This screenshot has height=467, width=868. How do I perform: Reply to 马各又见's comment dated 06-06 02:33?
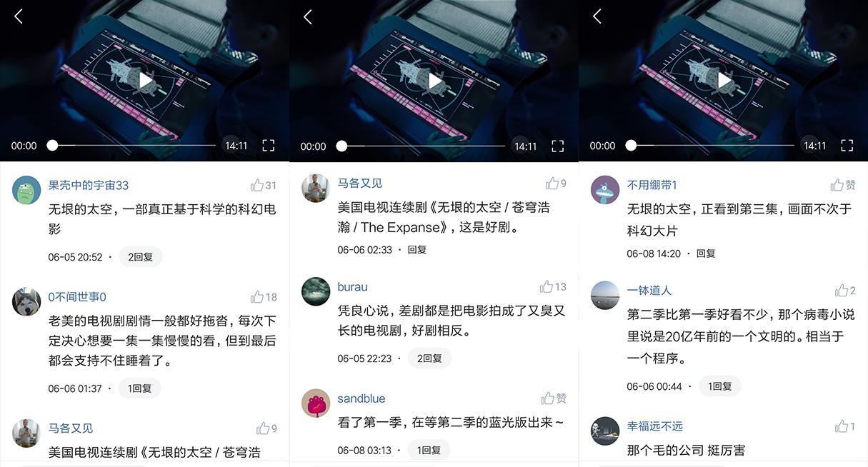(417, 250)
